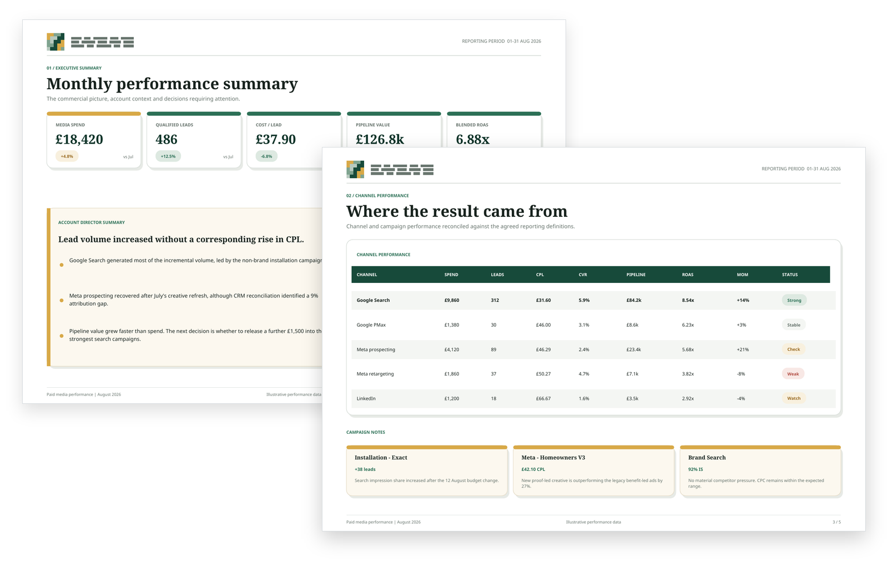This screenshot has width=888, height=588.
Task: Select the 'Check' status badge for Meta prospecting
Action: (794, 349)
